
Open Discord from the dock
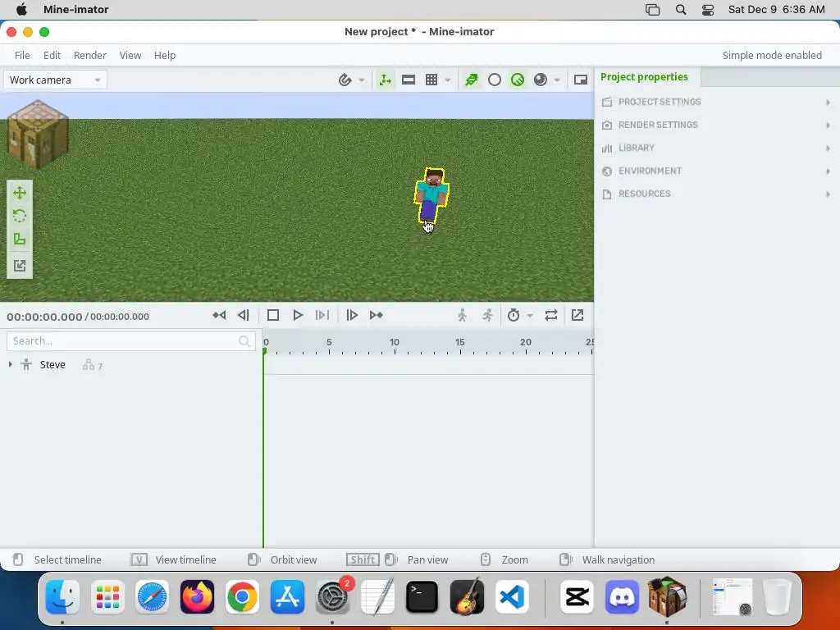pos(622,596)
